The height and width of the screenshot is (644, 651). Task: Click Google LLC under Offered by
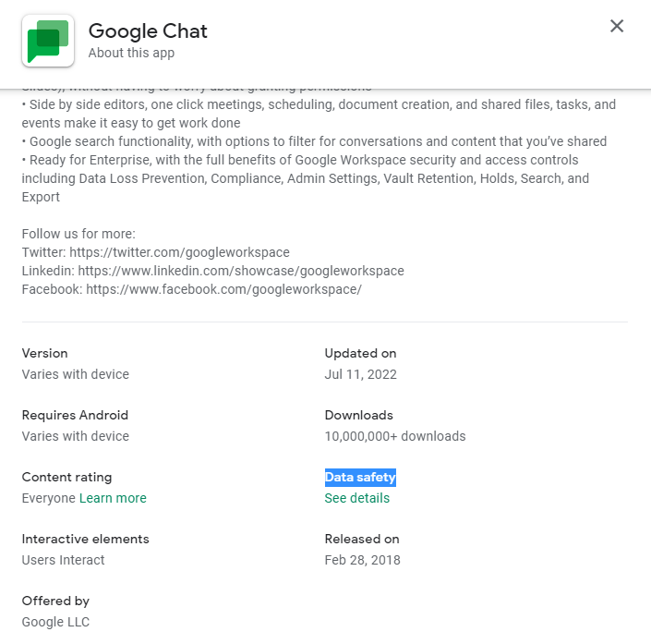[x=55, y=622]
